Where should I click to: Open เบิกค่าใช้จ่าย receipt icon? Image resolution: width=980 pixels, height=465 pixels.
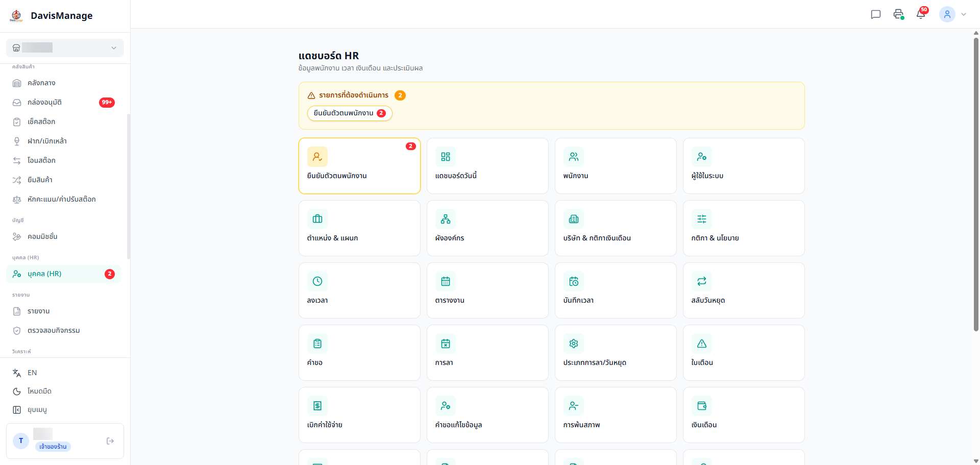click(317, 406)
